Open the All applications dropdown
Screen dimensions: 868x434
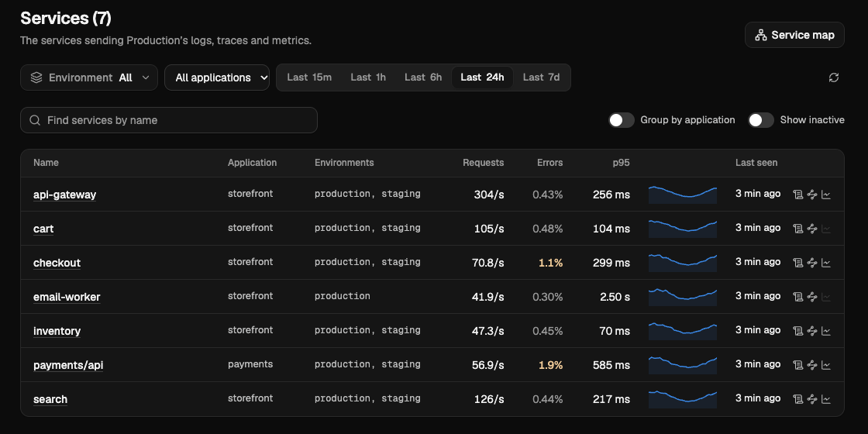(217, 77)
